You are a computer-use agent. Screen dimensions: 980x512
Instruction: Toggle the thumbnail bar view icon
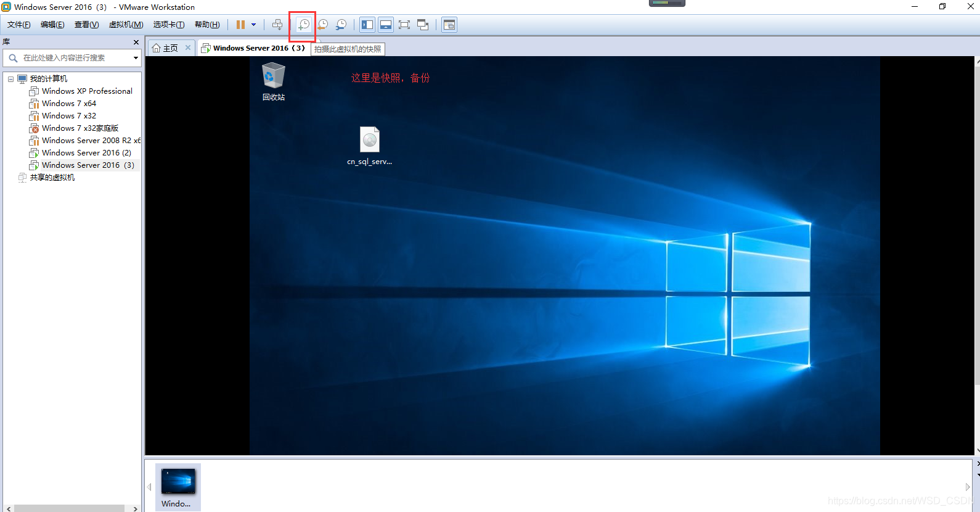point(386,25)
